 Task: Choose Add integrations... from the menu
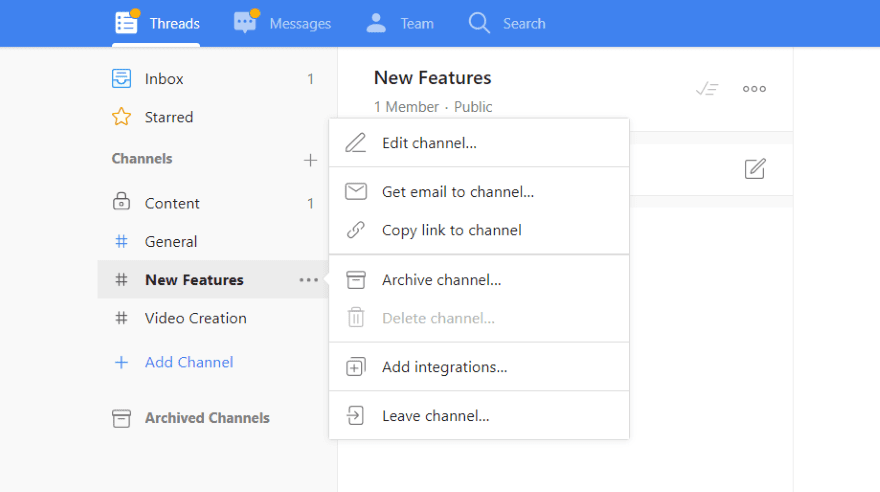point(444,367)
